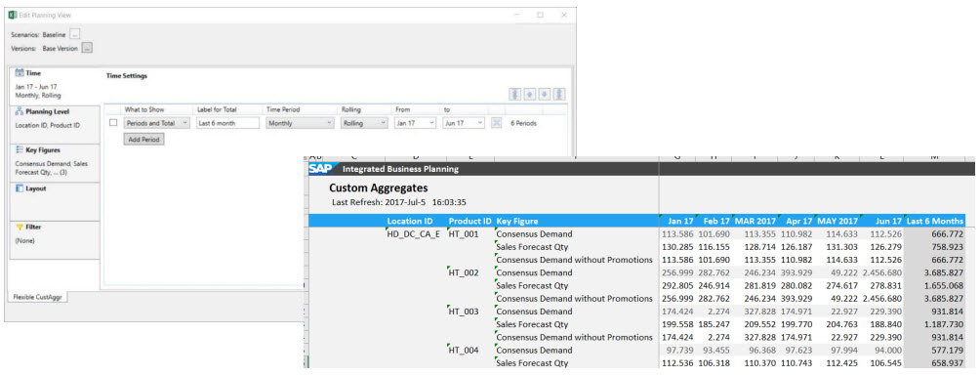Click the Add Period button
This screenshot has width=980, height=375.
143,140
